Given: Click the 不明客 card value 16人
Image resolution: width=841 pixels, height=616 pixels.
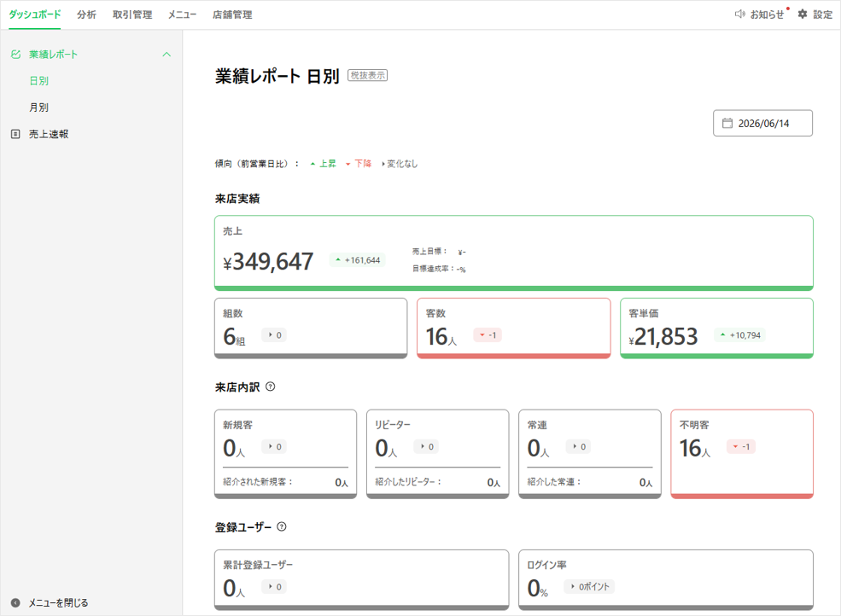Looking at the screenshot, I should click(x=695, y=448).
